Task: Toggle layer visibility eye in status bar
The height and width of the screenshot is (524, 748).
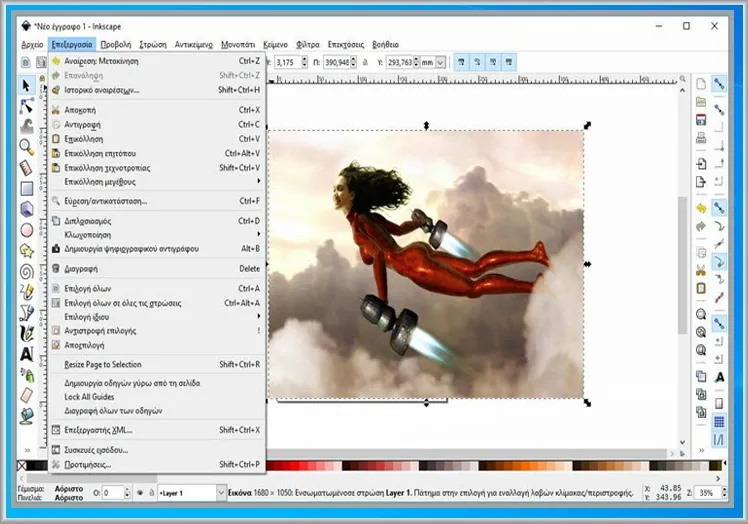Action: coord(140,493)
